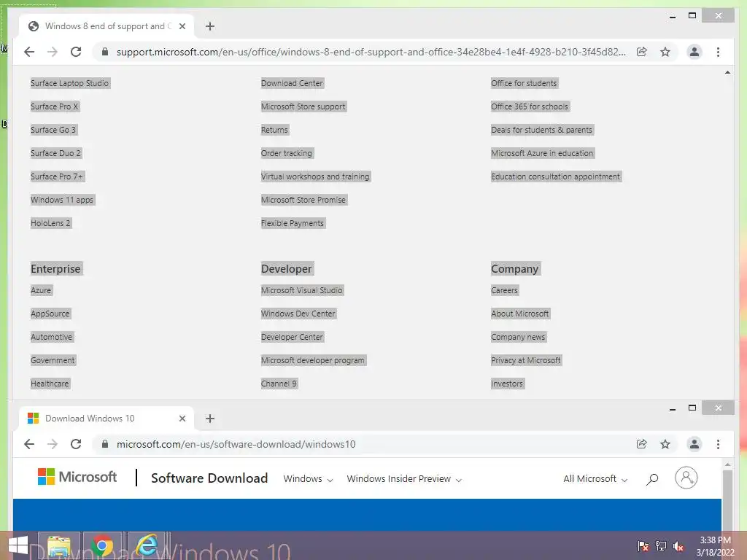Open the Investors link
This screenshot has height=560, width=747.
tap(507, 384)
